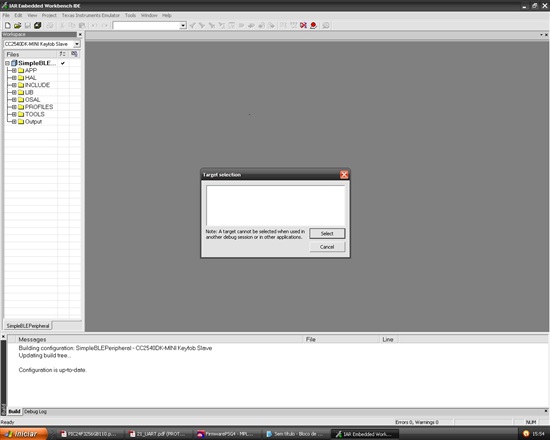Click the New document toolbar icon

pos(7,25)
